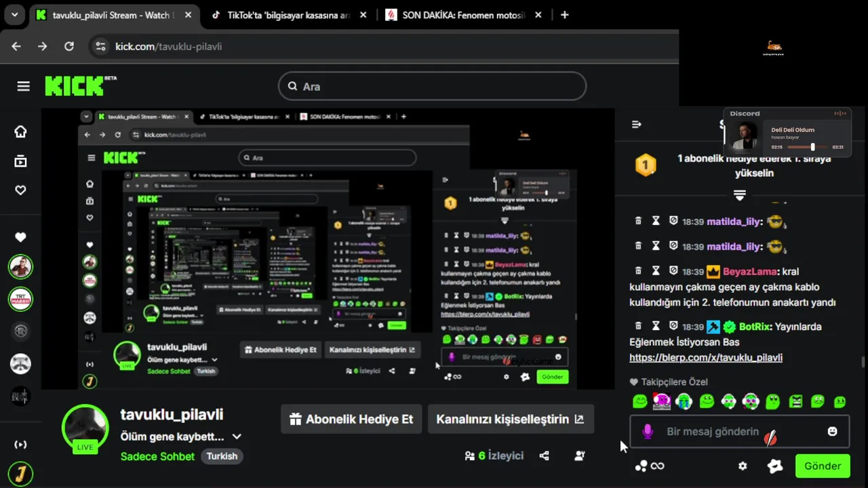Expand the stream title 'Ölüm gene kaybett...'
Screen dimensions: 868x488
tap(237, 436)
